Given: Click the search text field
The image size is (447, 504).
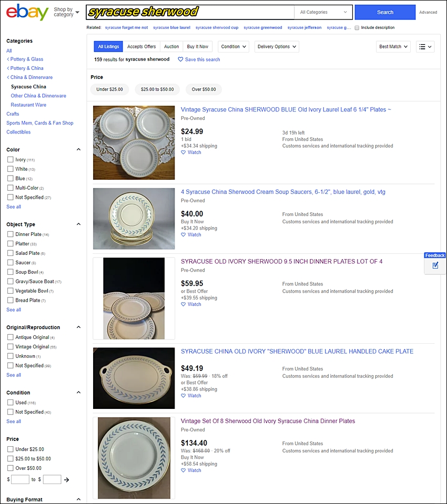Looking at the screenshot, I should click(x=190, y=12).
